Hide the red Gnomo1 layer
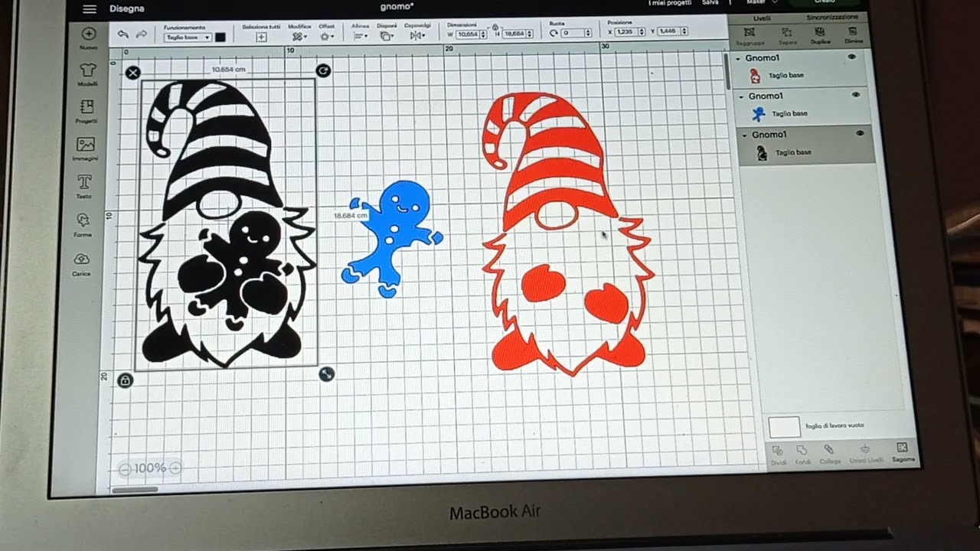Image resolution: width=980 pixels, height=551 pixels. pos(852,57)
